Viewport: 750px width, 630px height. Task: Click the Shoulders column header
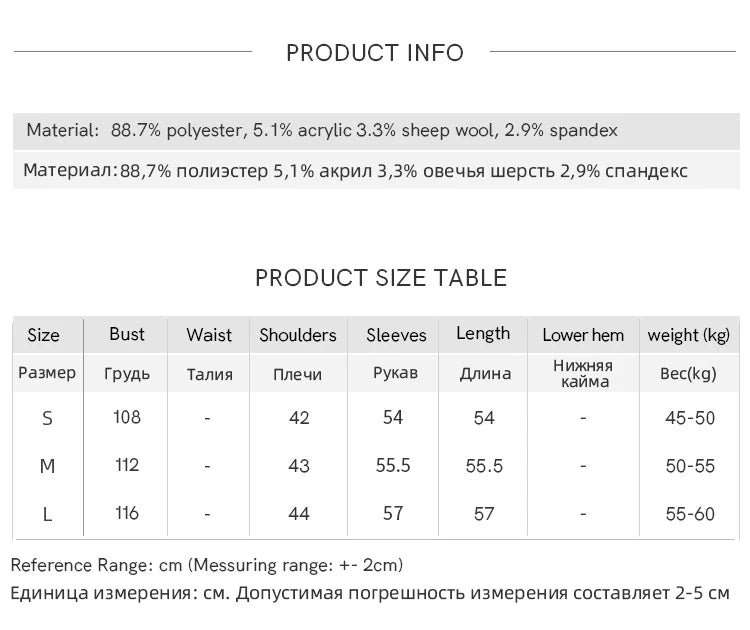tap(298, 335)
